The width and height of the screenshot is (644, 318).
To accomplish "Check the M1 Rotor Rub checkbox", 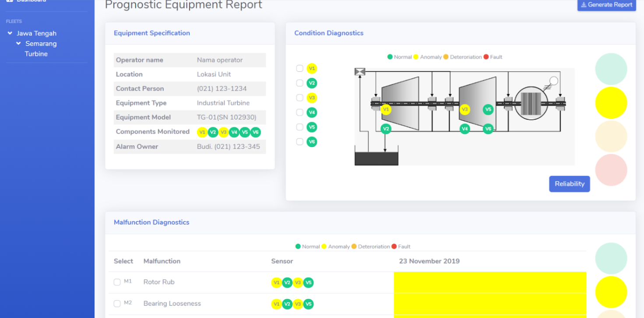I will [x=117, y=282].
